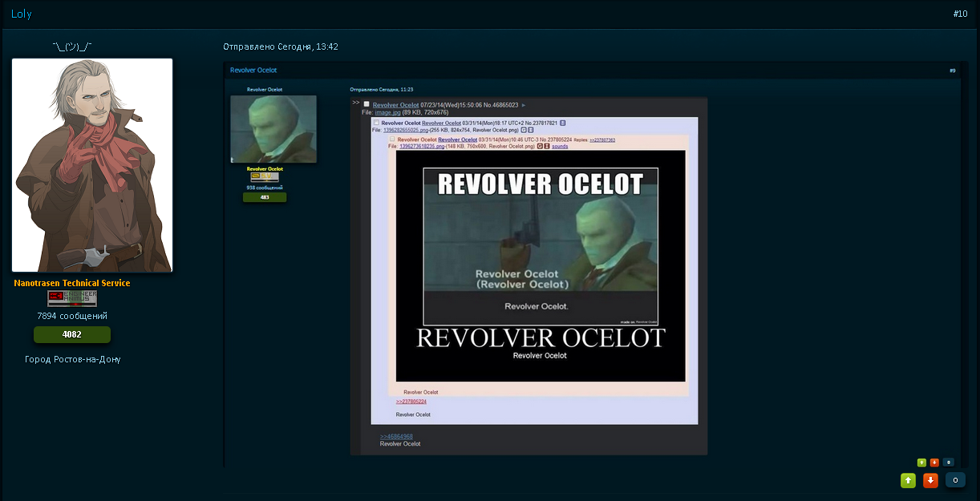Click Loly's reputation value 4082
The image size is (980, 501).
pos(72,334)
